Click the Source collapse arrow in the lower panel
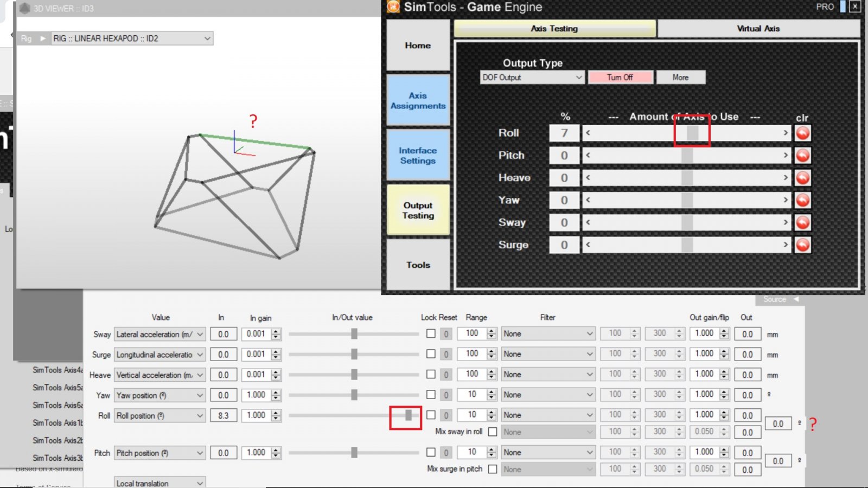 (796, 299)
